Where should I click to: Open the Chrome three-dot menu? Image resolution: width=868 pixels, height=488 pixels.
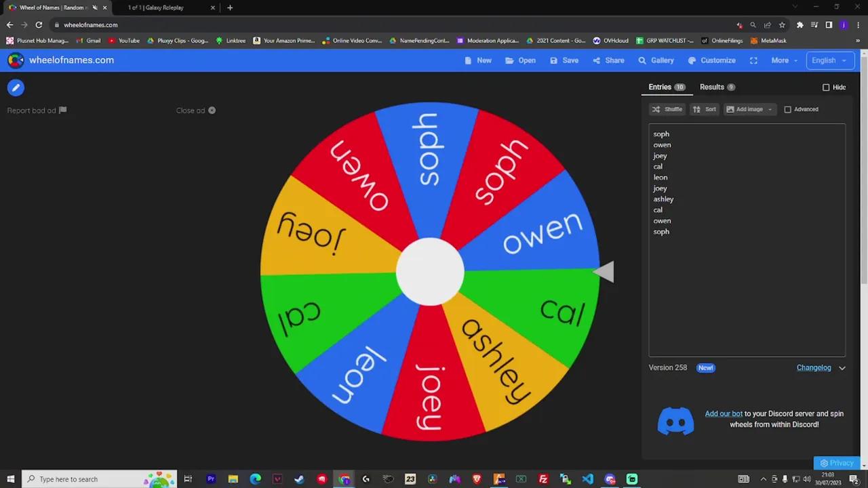(858, 25)
